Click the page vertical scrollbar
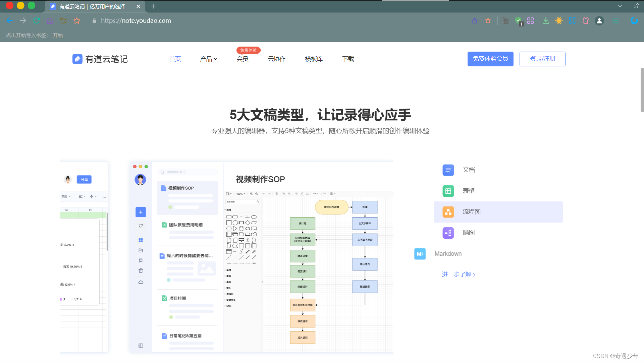The image size is (644, 362). point(642,90)
